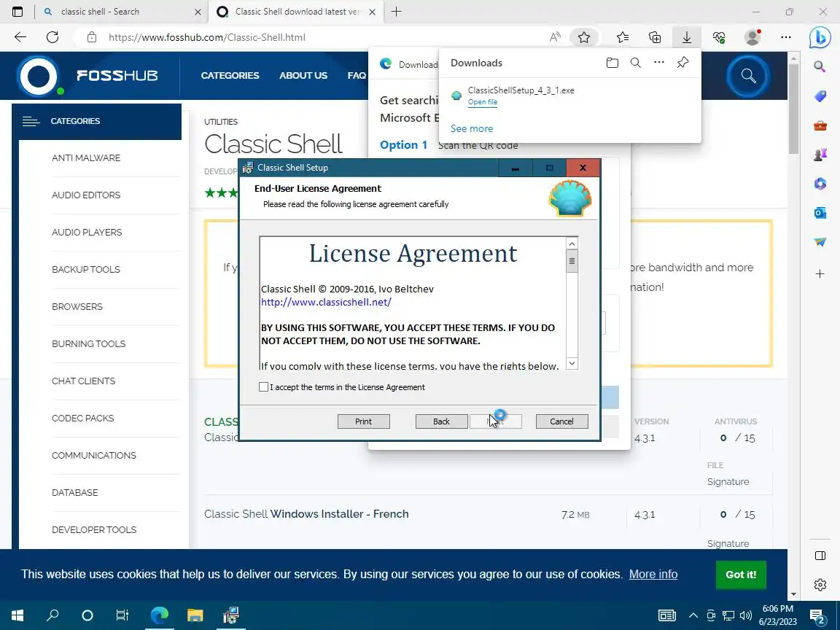Open the taskbar Task View button

pos(122,615)
